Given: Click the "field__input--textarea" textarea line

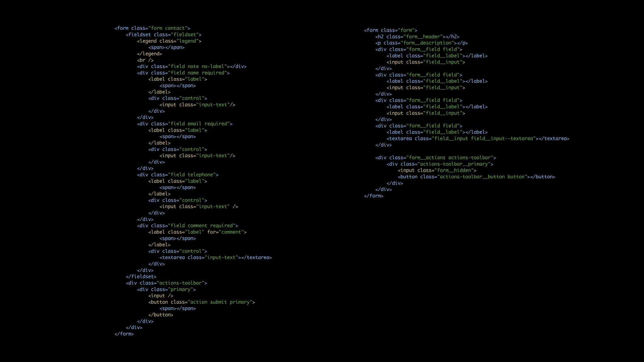Looking at the screenshot, I should pyautogui.click(x=478, y=139).
